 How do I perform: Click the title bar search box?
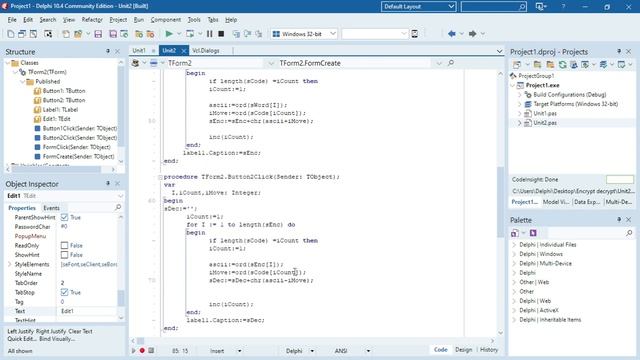click(x=493, y=7)
